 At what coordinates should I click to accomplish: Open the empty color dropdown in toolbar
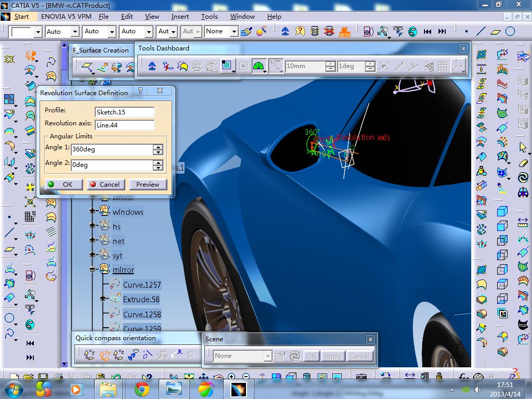[x=38, y=32]
